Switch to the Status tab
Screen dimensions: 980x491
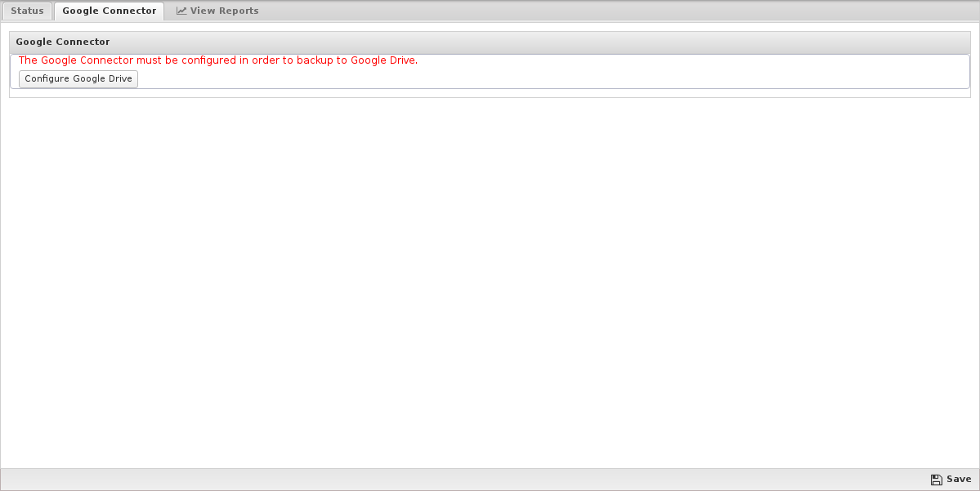point(27,11)
